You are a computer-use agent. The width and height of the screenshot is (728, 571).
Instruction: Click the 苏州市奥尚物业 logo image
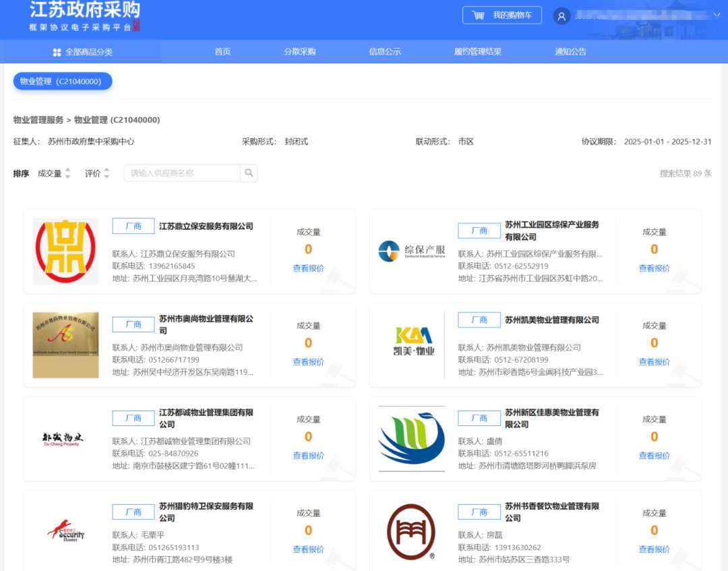65,345
